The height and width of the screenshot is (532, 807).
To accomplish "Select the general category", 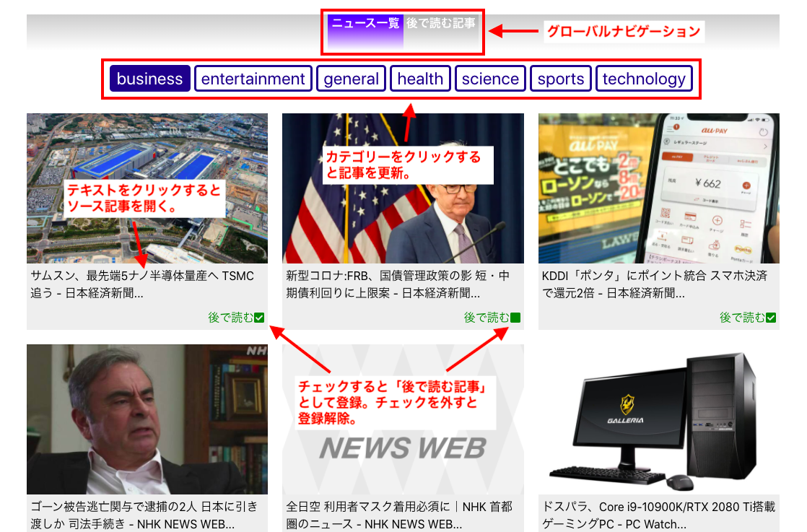I will tap(351, 78).
